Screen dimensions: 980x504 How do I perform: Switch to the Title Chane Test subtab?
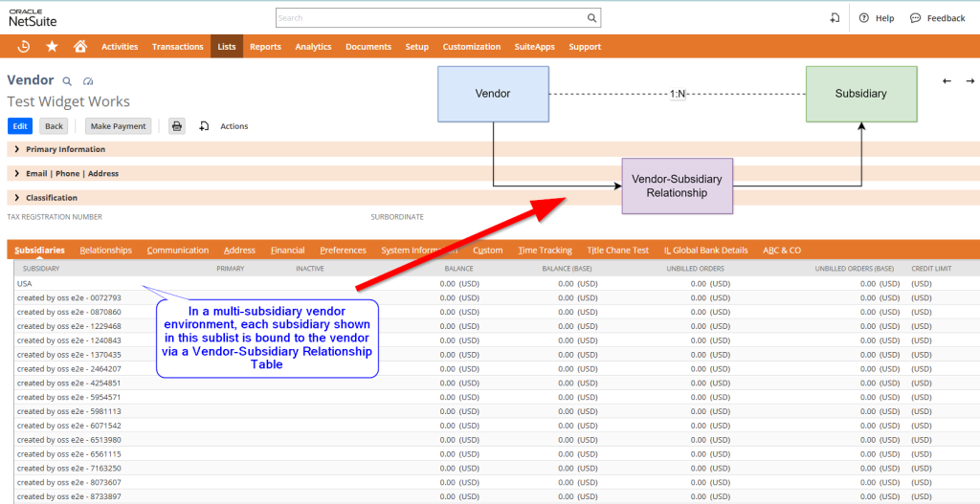617,250
